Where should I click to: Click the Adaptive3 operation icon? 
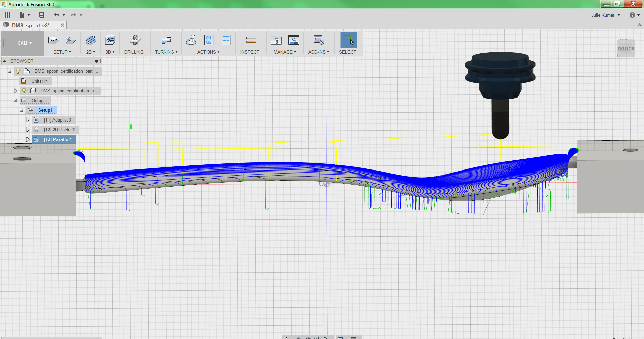(37, 120)
